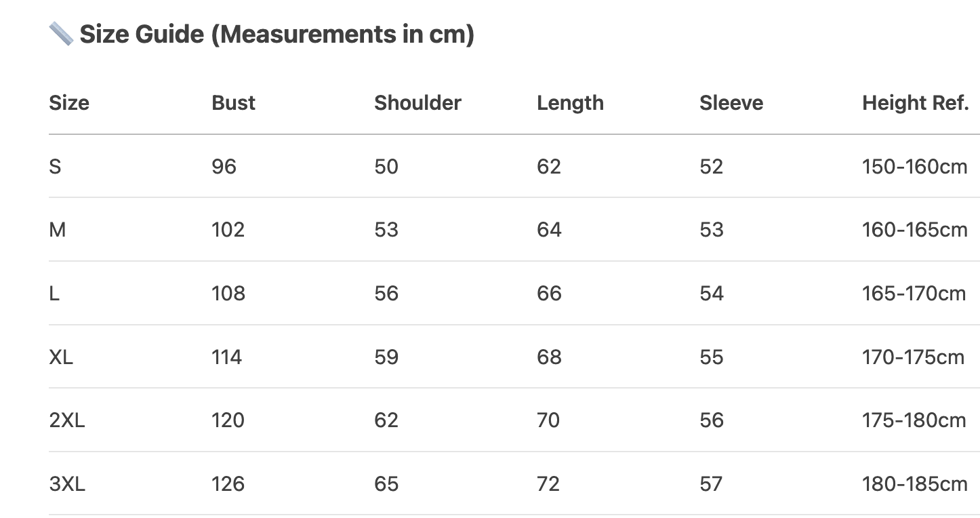Click bust value 96 for size S
This screenshot has height=518, width=980.
pyautogui.click(x=224, y=167)
